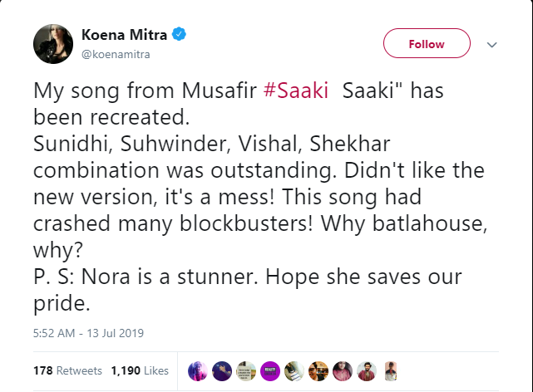The image size is (533, 392).
Task: Click the seventh liker avatar in the row
Action: point(343,370)
